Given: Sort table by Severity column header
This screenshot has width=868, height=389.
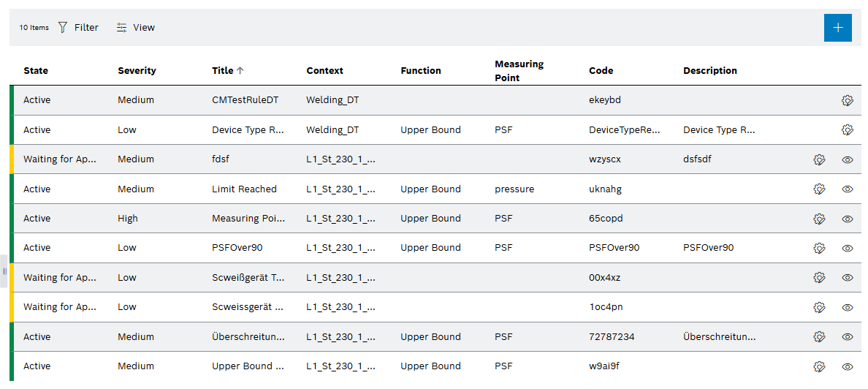Looking at the screenshot, I should [137, 71].
